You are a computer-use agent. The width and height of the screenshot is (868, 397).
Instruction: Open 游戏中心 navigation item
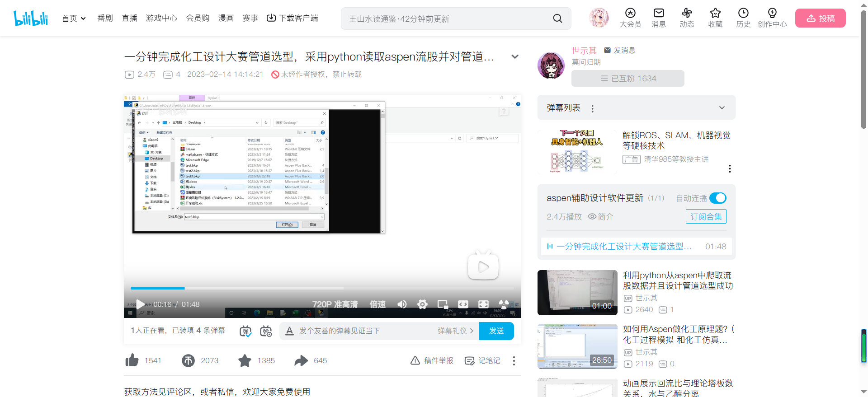tap(161, 19)
